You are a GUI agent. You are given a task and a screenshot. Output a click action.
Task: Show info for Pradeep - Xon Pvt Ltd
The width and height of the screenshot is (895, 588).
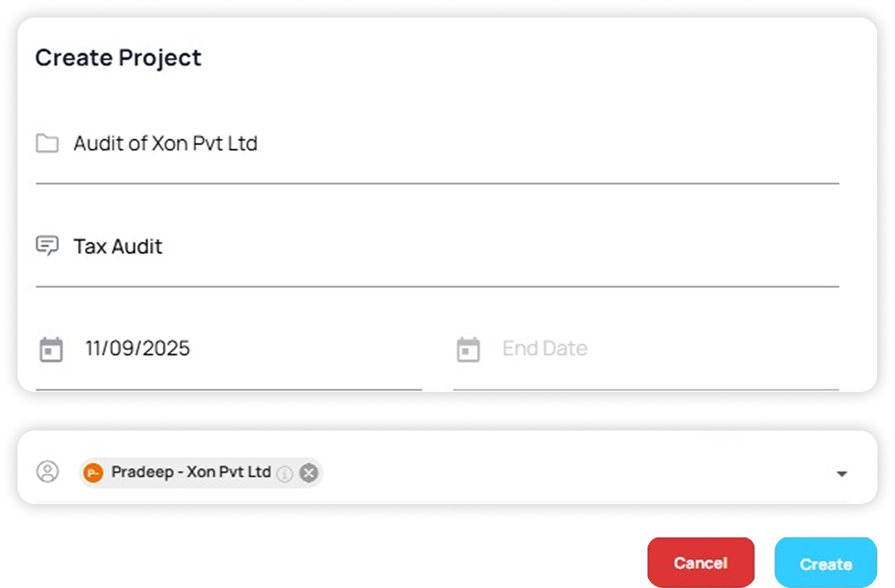point(284,473)
